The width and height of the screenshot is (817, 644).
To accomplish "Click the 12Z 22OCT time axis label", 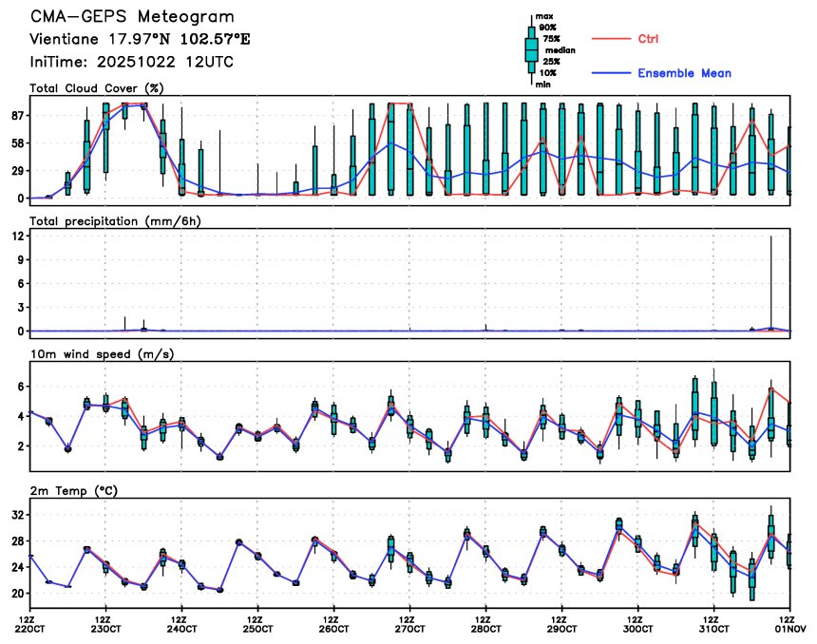I will [x=29, y=624].
